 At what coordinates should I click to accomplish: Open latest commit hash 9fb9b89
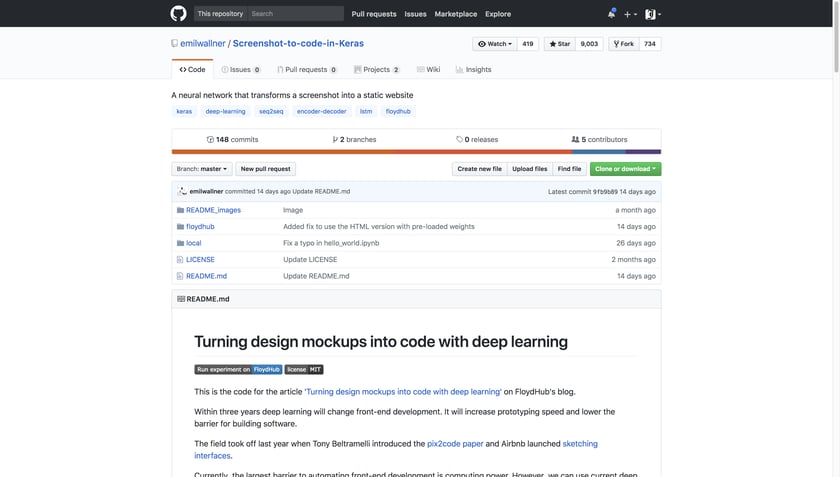tap(605, 191)
